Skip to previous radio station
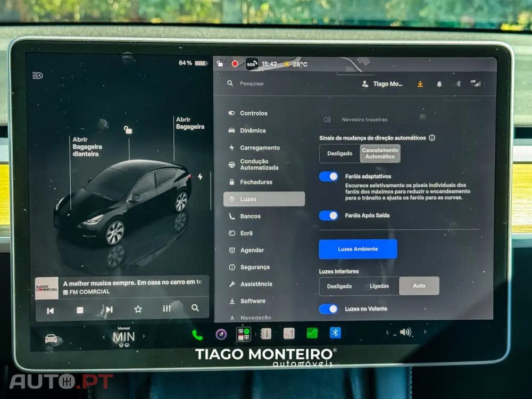 (50, 311)
